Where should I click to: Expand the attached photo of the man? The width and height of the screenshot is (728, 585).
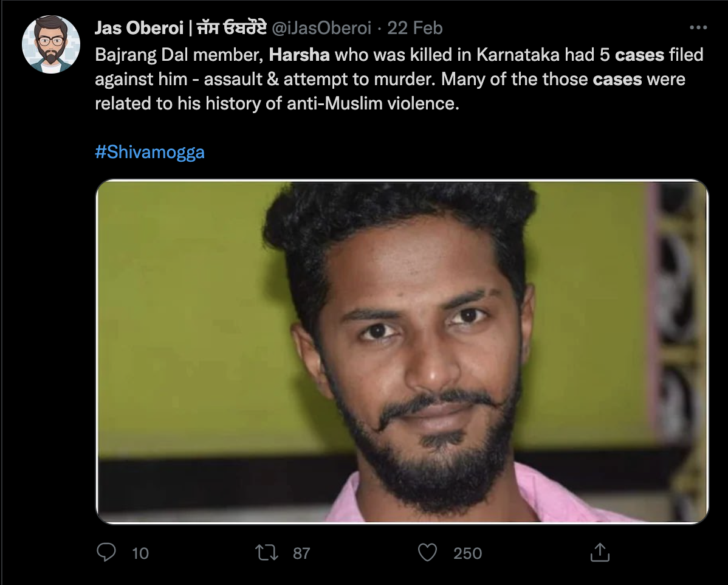click(x=402, y=351)
